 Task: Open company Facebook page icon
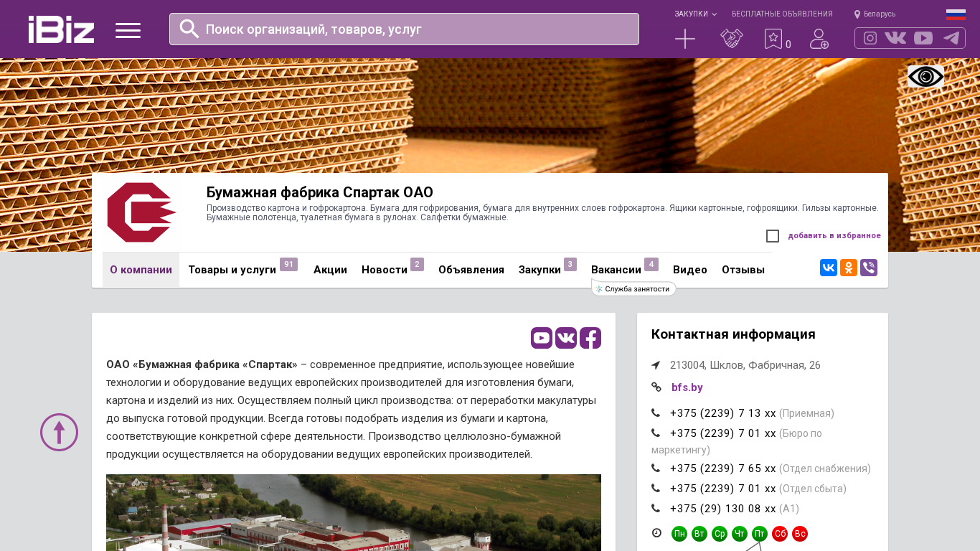590,338
